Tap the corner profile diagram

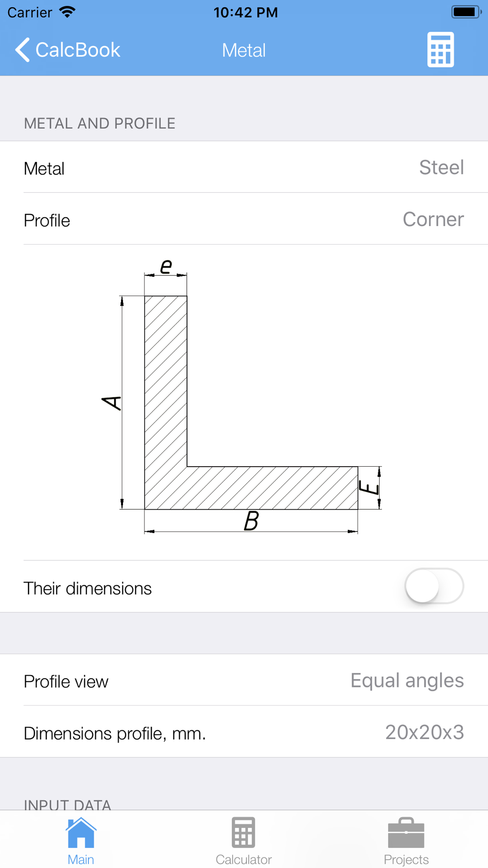click(x=241, y=395)
